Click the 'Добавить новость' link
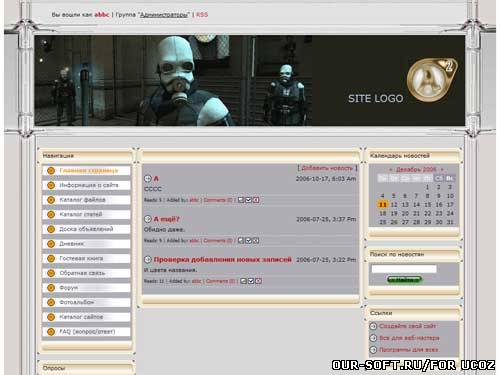This screenshot has height=375, width=500. (327, 168)
